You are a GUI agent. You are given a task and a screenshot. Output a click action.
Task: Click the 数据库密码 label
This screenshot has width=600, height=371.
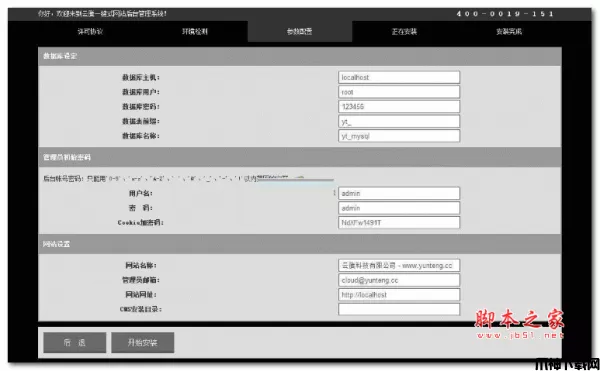coord(141,107)
